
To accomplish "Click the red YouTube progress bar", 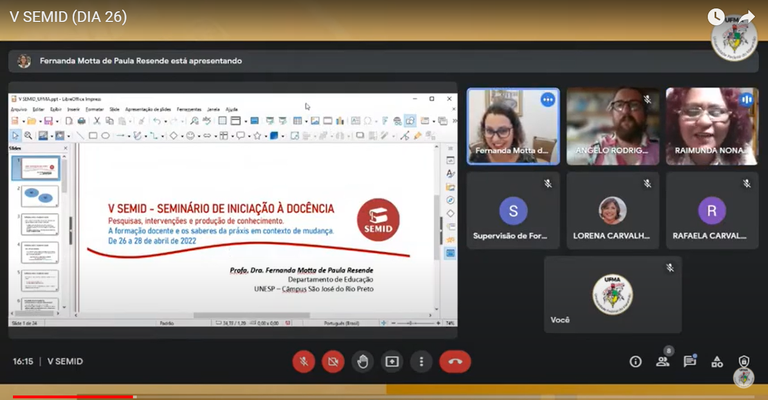I will 73,397.
